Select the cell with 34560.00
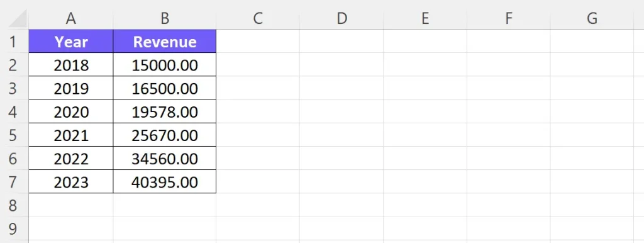644x243 pixels. (165, 158)
